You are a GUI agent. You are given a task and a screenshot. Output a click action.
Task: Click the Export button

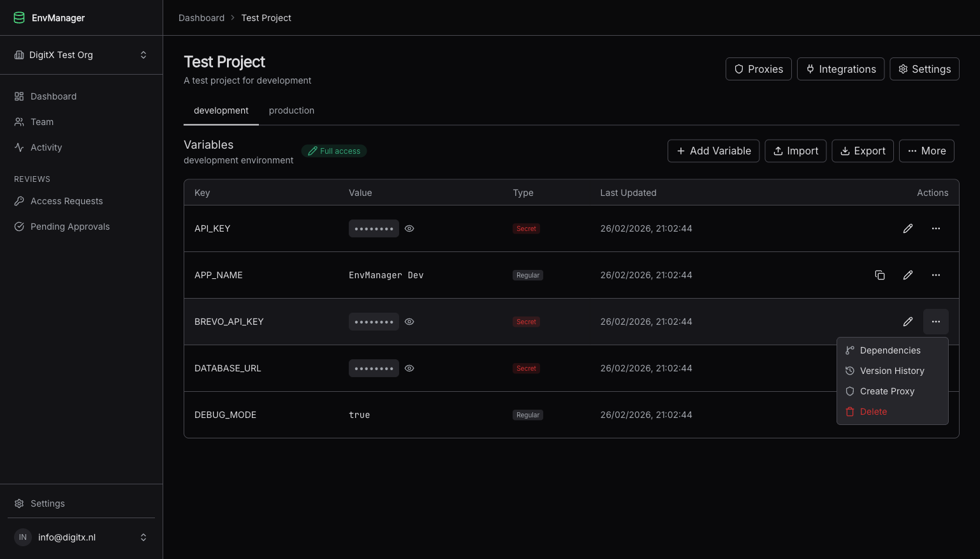(863, 151)
